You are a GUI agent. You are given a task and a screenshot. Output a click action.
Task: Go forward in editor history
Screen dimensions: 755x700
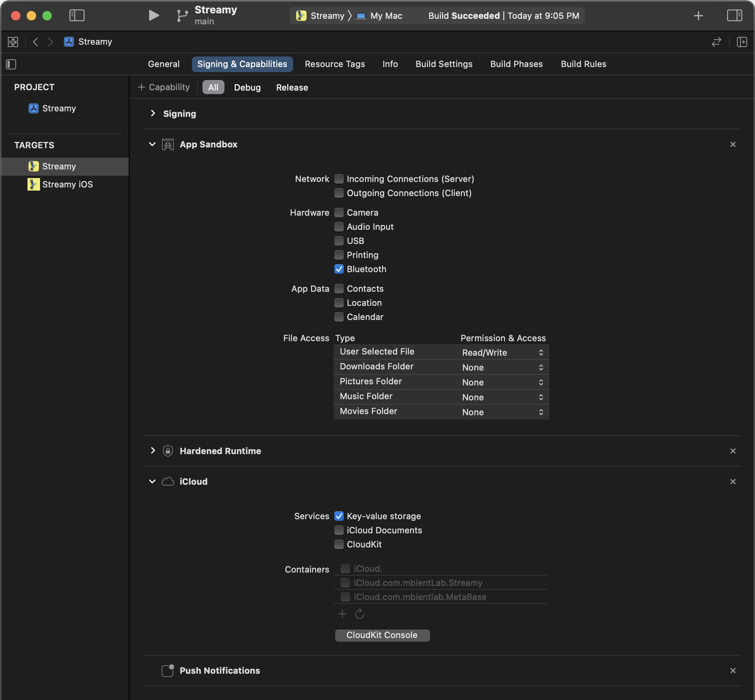click(50, 42)
